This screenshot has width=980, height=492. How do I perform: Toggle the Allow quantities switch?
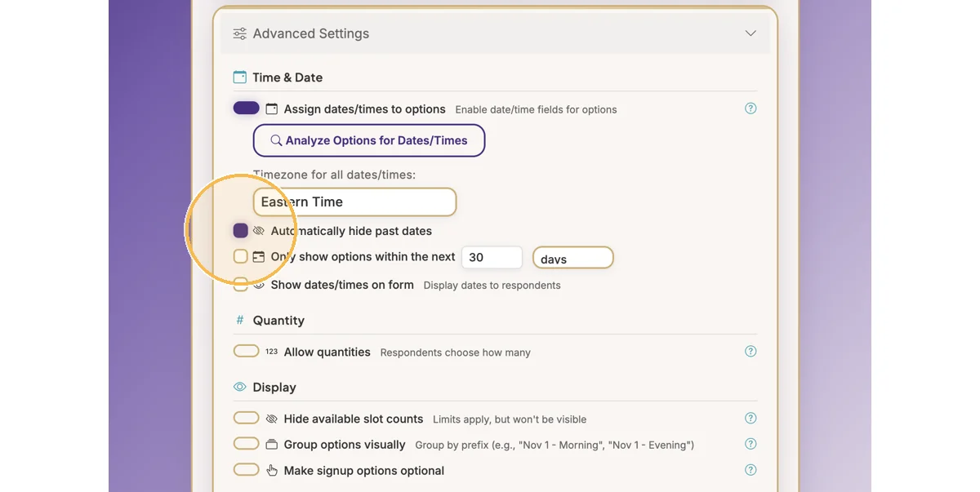tap(246, 352)
